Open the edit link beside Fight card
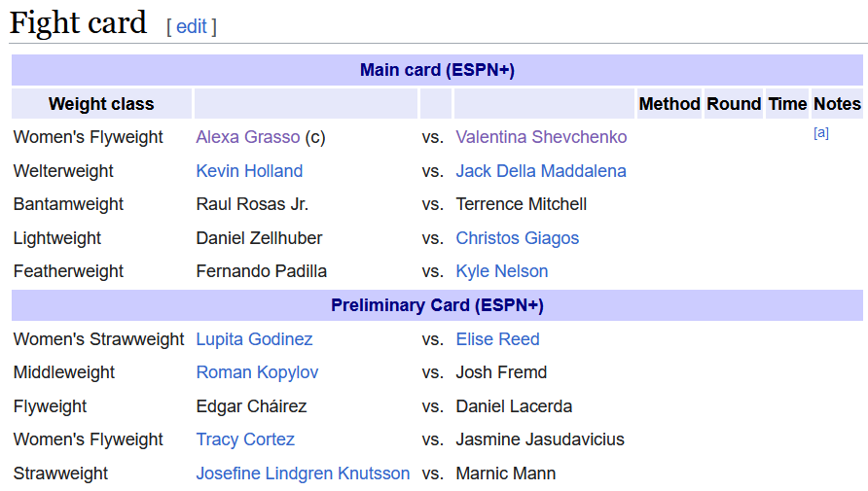868x491 pixels. [x=192, y=26]
